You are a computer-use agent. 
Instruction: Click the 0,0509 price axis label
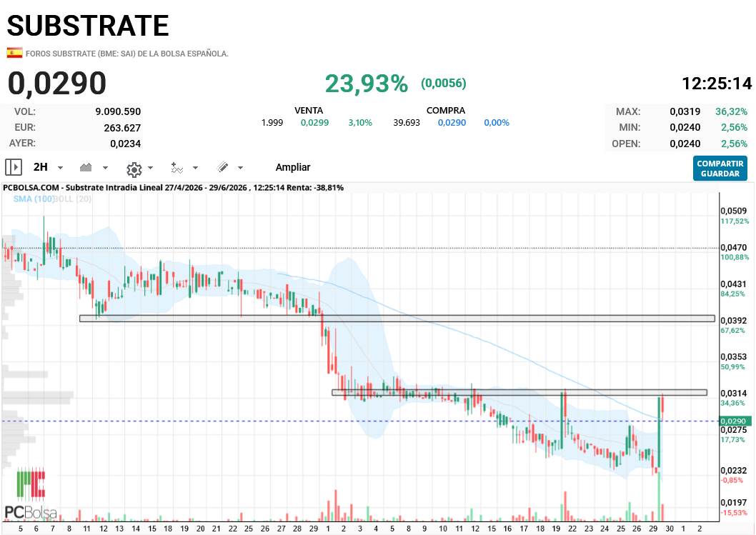click(x=733, y=211)
